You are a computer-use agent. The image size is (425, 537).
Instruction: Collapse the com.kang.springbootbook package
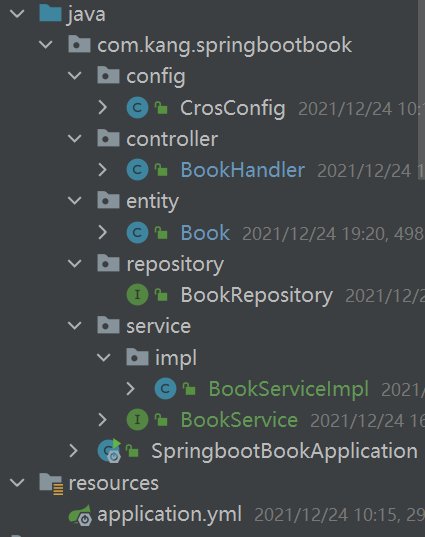pyautogui.click(x=46, y=45)
